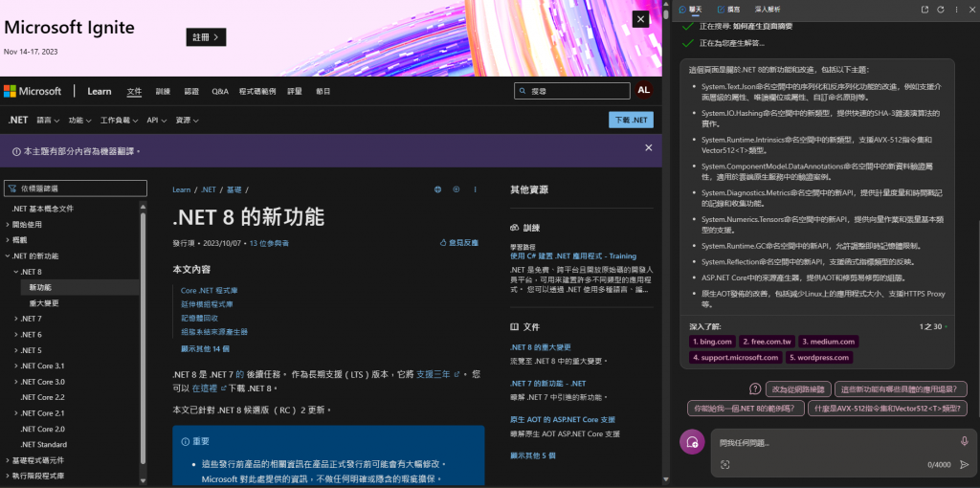Click the filter by title input field

[76, 189]
